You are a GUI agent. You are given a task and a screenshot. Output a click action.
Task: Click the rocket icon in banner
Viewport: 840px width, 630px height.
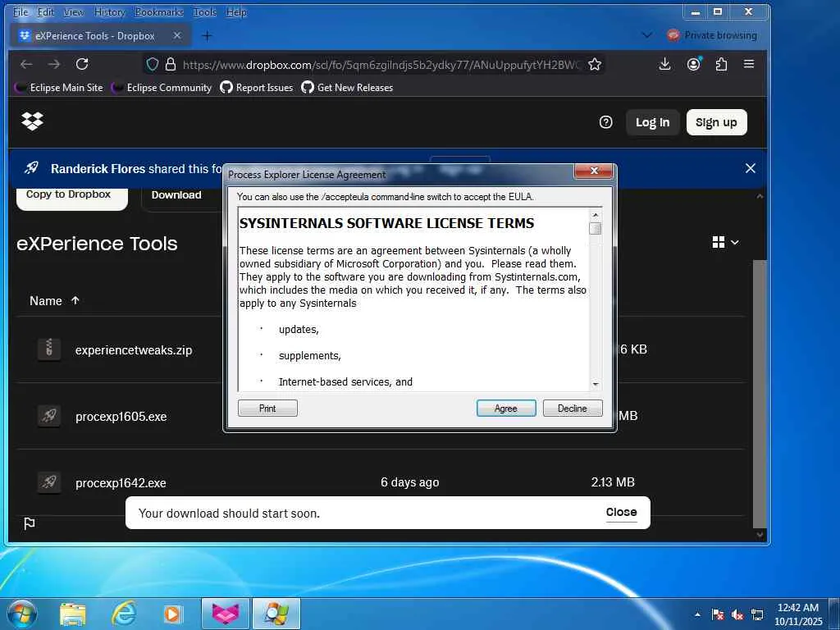click(x=32, y=168)
